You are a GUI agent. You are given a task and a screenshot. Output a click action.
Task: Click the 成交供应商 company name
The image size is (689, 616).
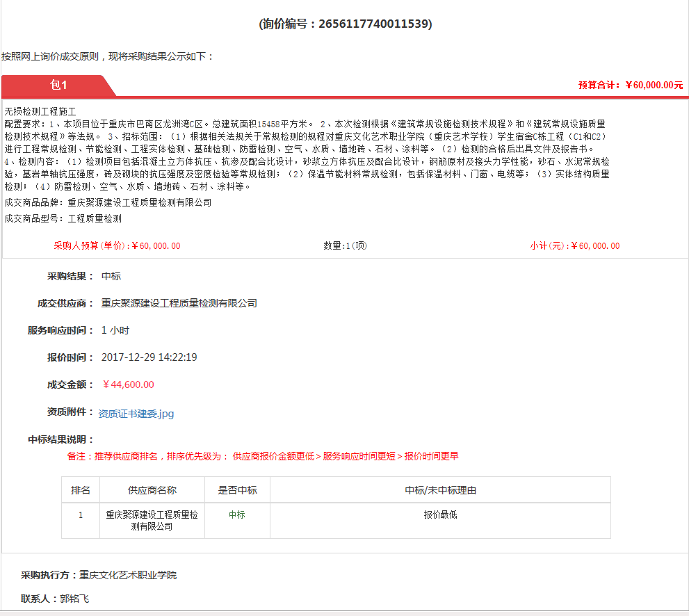[x=179, y=303]
